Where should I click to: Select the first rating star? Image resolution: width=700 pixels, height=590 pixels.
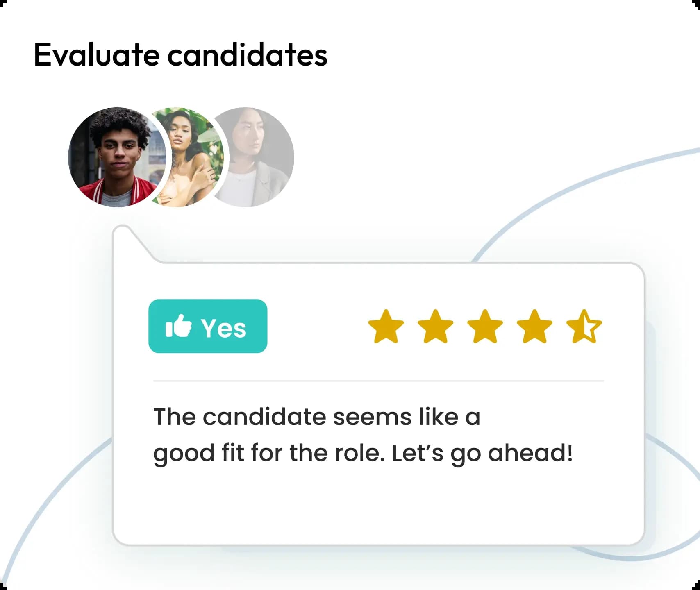386,327
